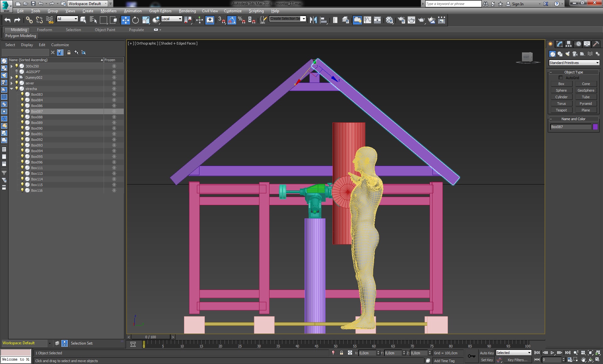Image resolution: width=603 pixels, height=364 pixels.
Task: Open the Rendering menu
Action: pos(187,11)
